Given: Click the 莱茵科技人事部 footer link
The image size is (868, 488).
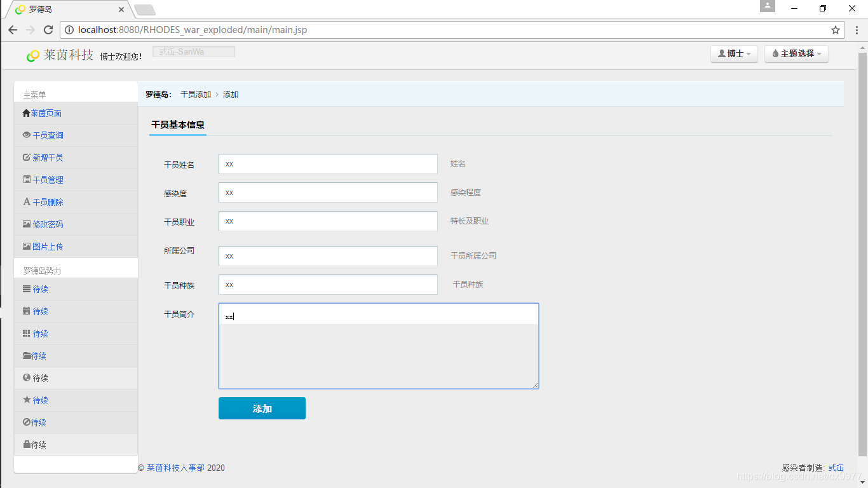Looking at the screenshot, I should tap(176, 468).
